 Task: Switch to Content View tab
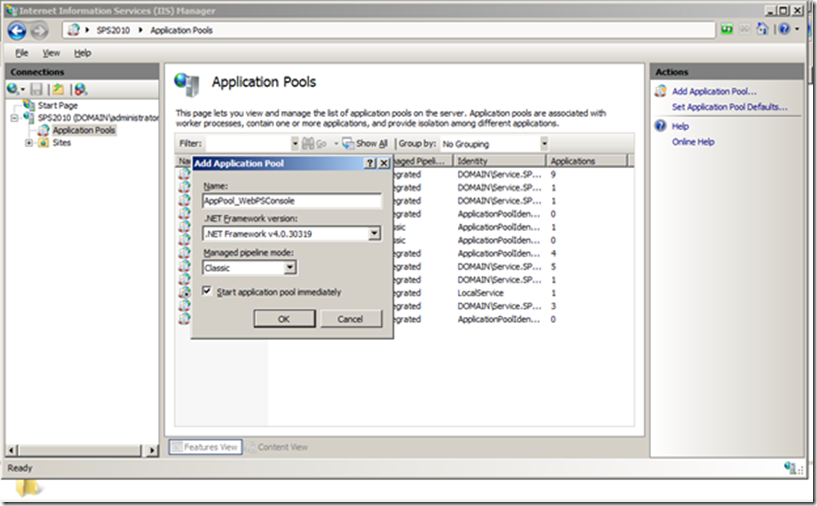pos(277,447)
